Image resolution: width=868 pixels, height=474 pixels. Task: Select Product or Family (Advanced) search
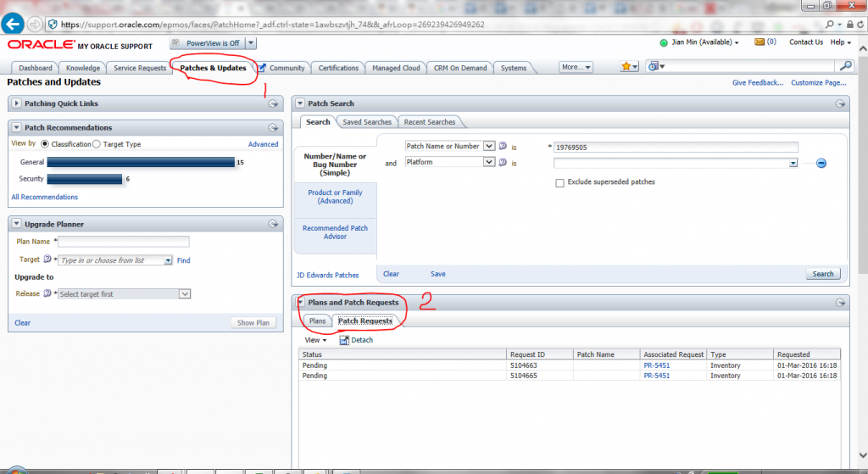point(335,197)
